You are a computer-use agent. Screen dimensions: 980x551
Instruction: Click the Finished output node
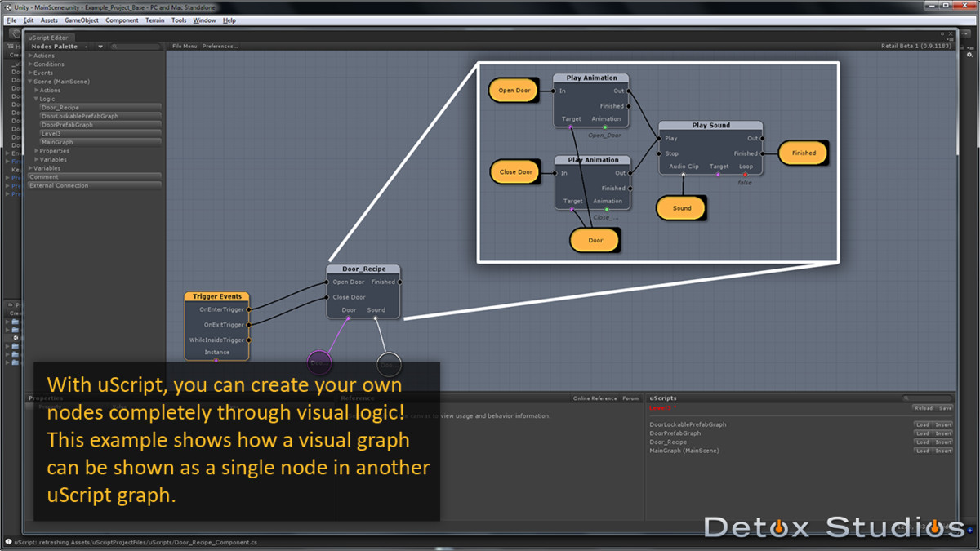point(803,153)
